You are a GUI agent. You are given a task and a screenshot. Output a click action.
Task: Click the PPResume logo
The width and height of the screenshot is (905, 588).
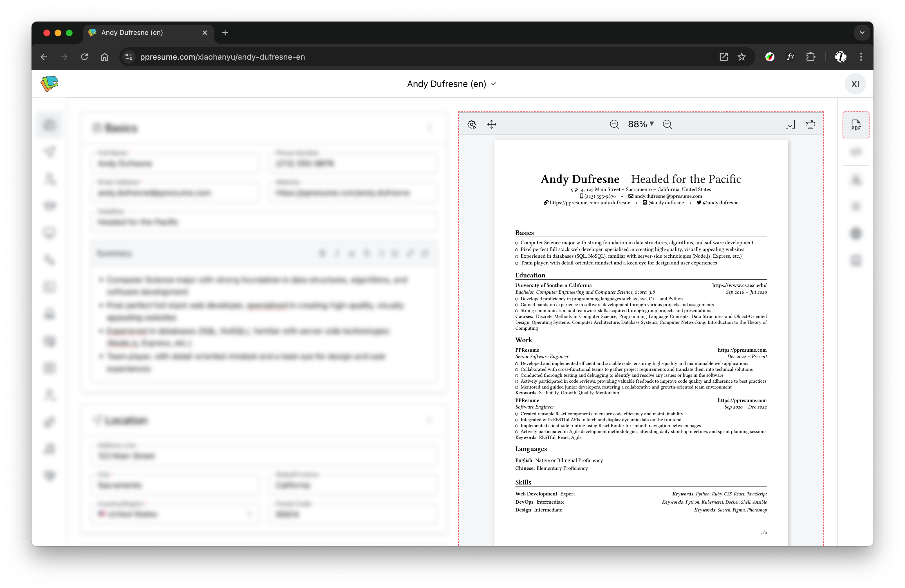tap(50, 84)
